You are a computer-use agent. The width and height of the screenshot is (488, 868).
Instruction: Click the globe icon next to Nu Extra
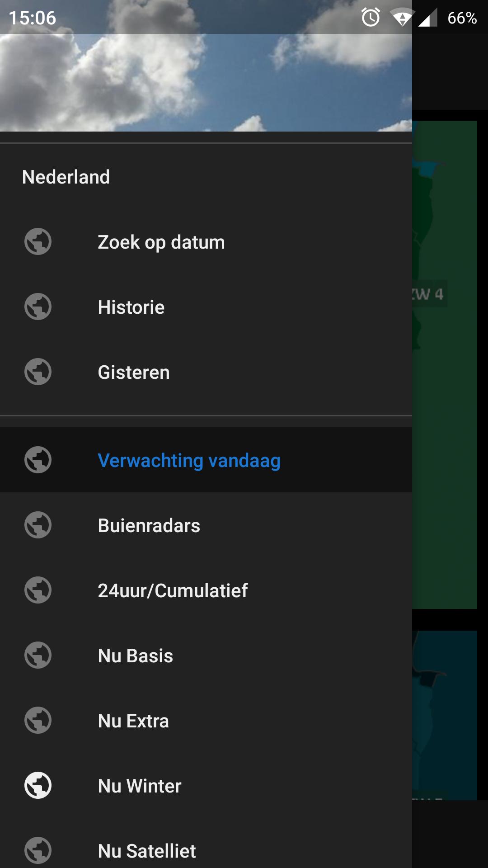38,721
